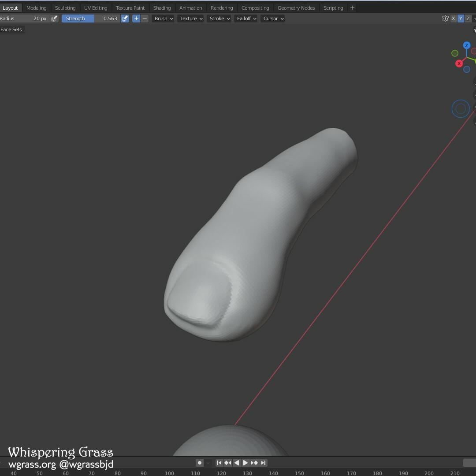
Task: Jump to the start frame
Action: [x=219, y=463]
